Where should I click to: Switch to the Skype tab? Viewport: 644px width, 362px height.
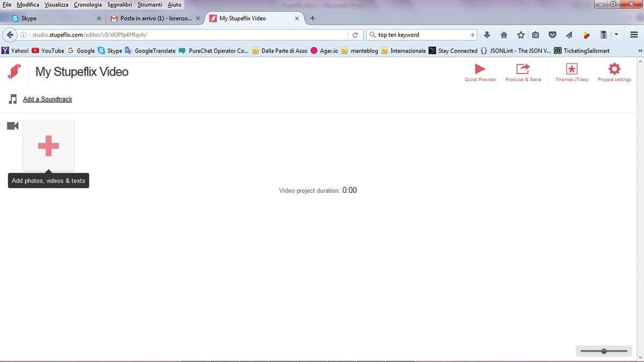click(56, 18)
